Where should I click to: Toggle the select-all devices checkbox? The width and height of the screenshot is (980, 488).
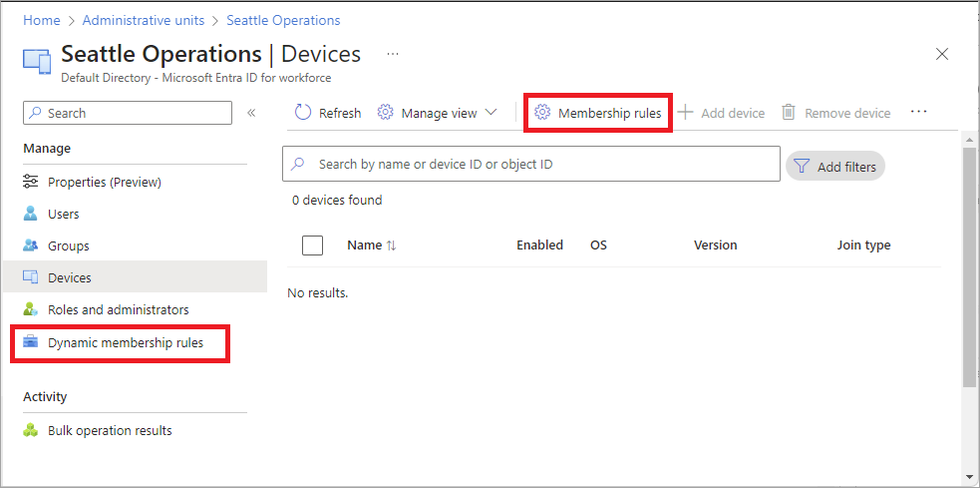(312, 245)
